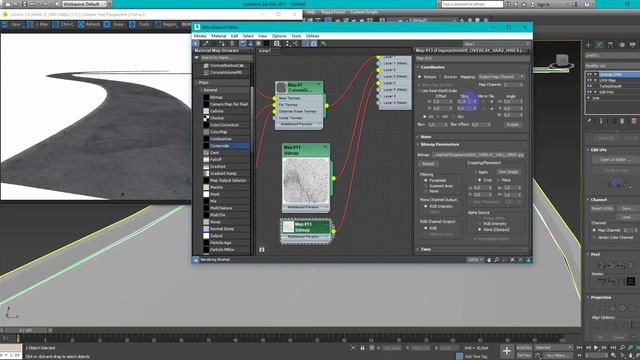Open the Create tab plus icon in command panel
The image size is (640, 360).
pyautogui.click(x=588, y=45)
